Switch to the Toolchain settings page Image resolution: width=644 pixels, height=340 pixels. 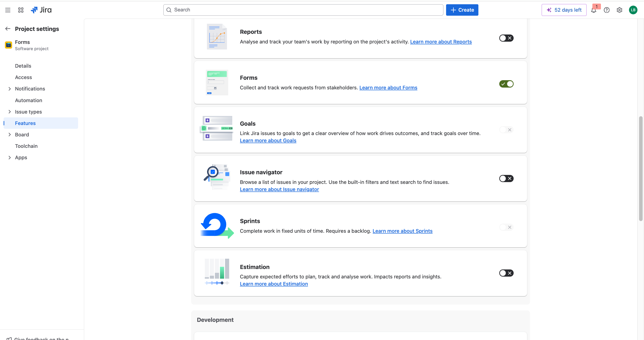tap(26, 146)
